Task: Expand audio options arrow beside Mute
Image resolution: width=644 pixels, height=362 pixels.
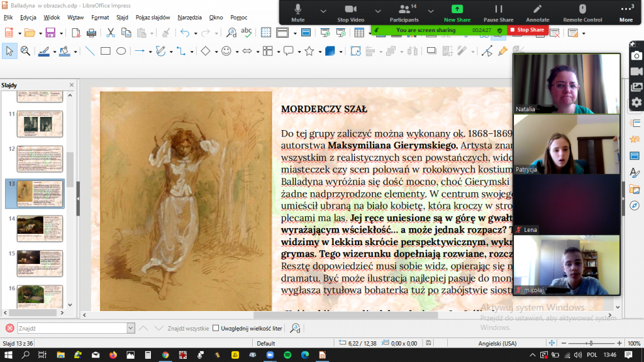Action: pyautogui.click(x=323, y=11)
